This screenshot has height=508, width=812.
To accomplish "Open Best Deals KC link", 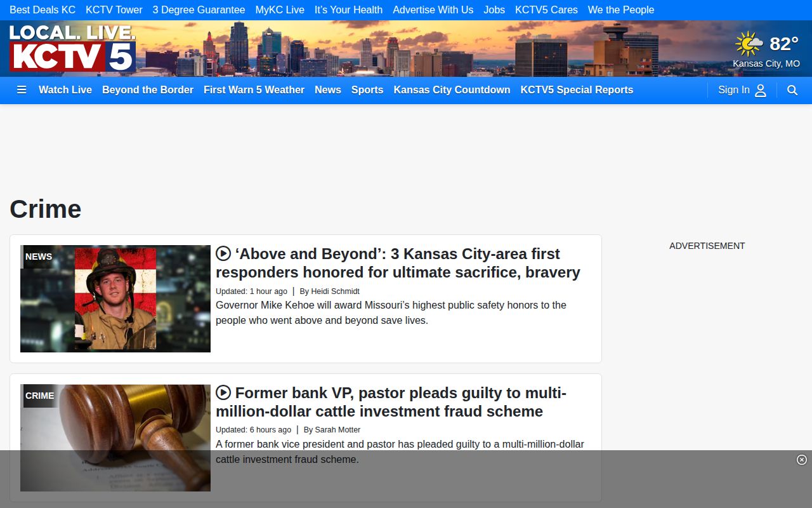I will pyautogui.click(x=43, y=10).
